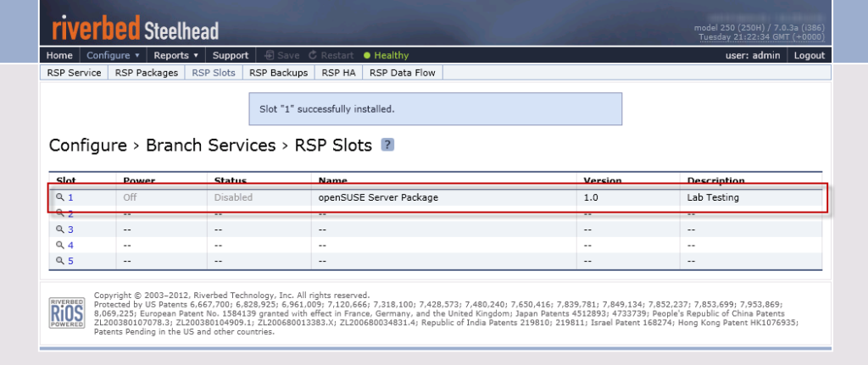Click the "user: admin" label
Screen dimensions: 868x365
(753, 55)
